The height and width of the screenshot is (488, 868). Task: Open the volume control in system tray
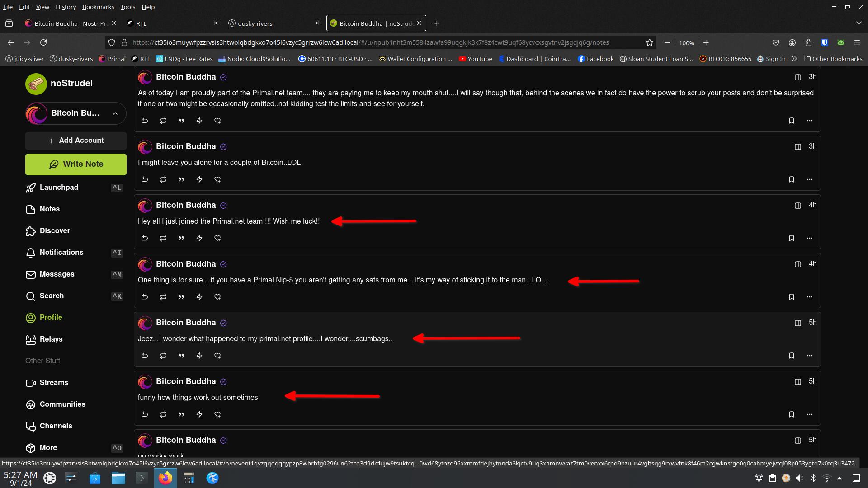pyautogui.click(x=799, y=478)
